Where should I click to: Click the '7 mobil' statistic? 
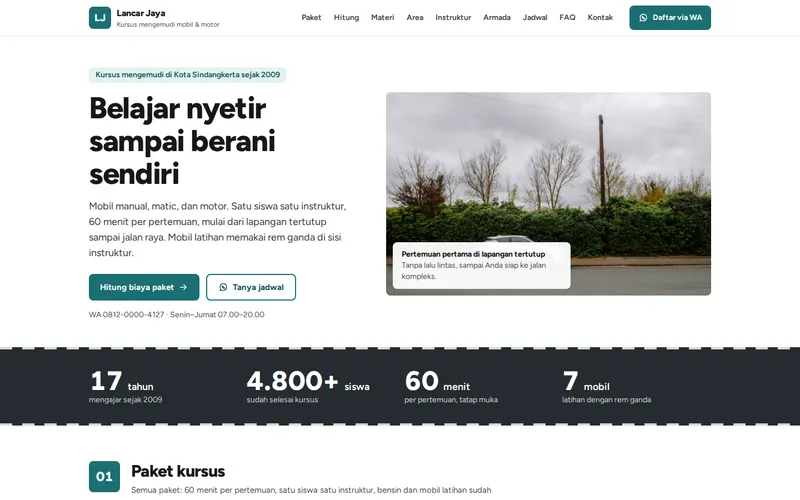click(586, 381)
